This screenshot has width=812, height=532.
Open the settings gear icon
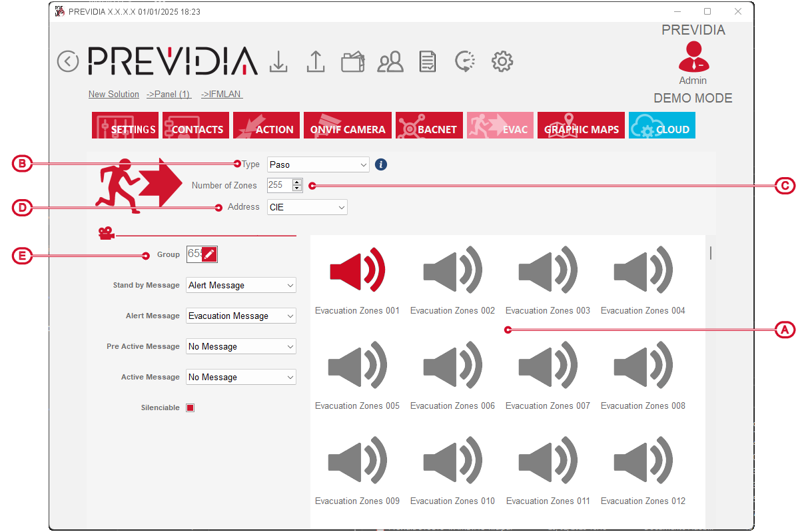(x=502, y=61)
